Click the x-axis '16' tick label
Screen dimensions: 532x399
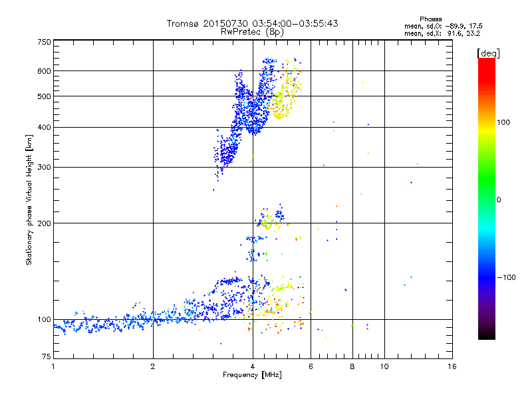pos(452,366)
